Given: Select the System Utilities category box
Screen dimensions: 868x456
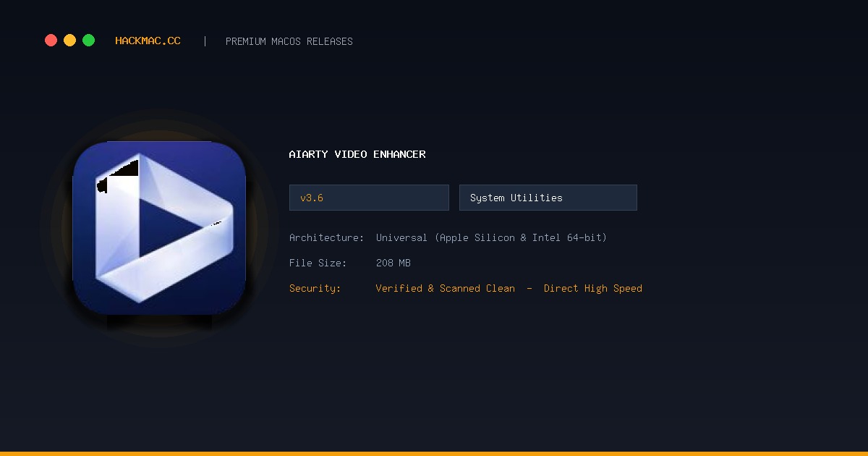Looking at the screenshot, I should 548,198.
